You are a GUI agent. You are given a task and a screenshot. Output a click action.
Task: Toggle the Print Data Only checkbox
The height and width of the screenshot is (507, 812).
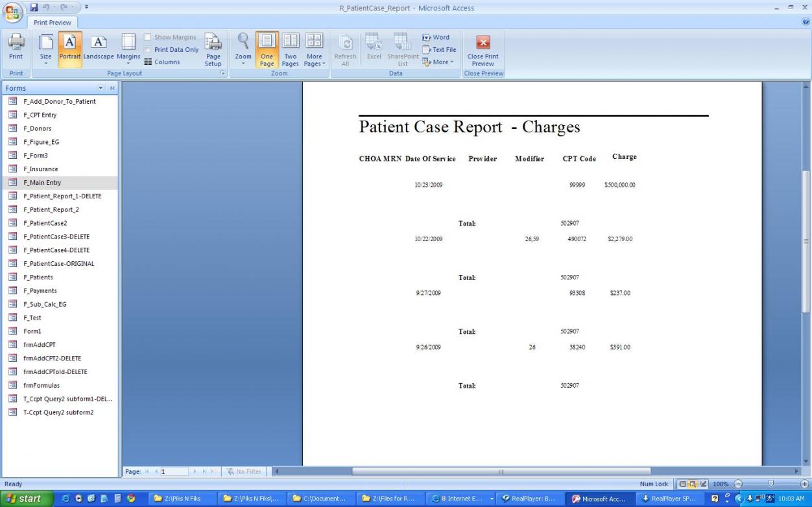tap(148, 50)
